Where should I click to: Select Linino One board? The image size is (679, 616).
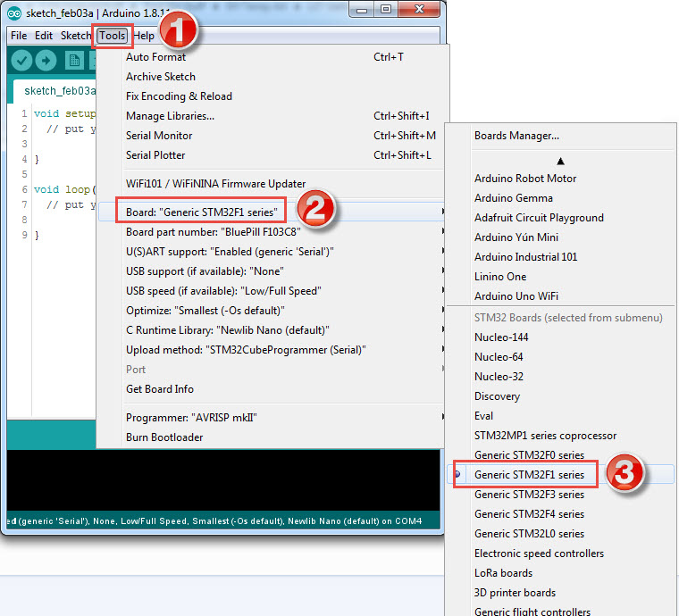[x=561, y=277]
